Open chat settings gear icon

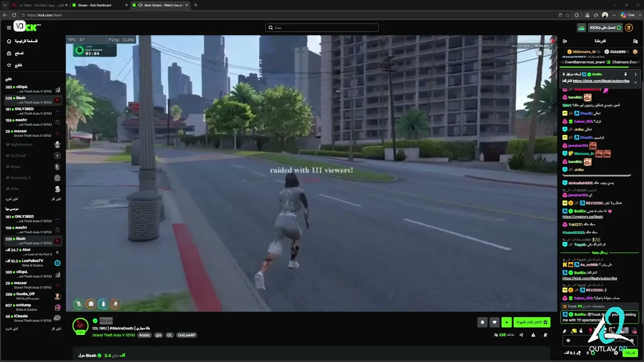[x=616, y=353]
